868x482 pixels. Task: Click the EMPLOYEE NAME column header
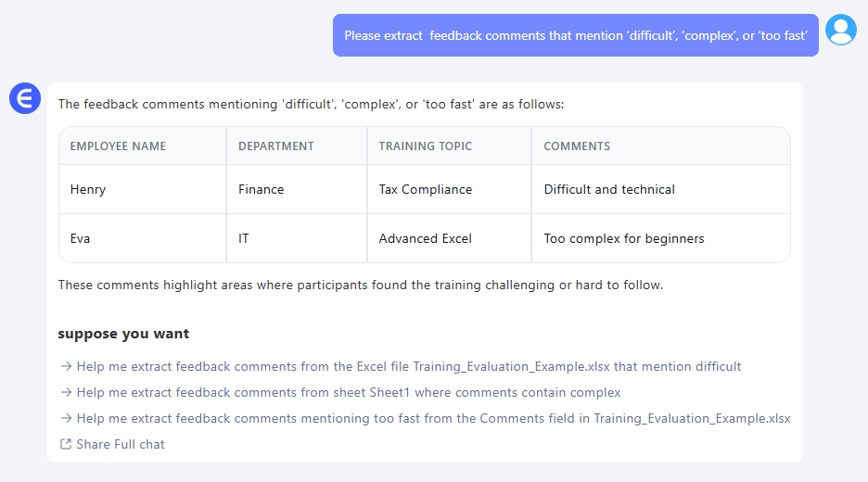(x=118, y=146)
